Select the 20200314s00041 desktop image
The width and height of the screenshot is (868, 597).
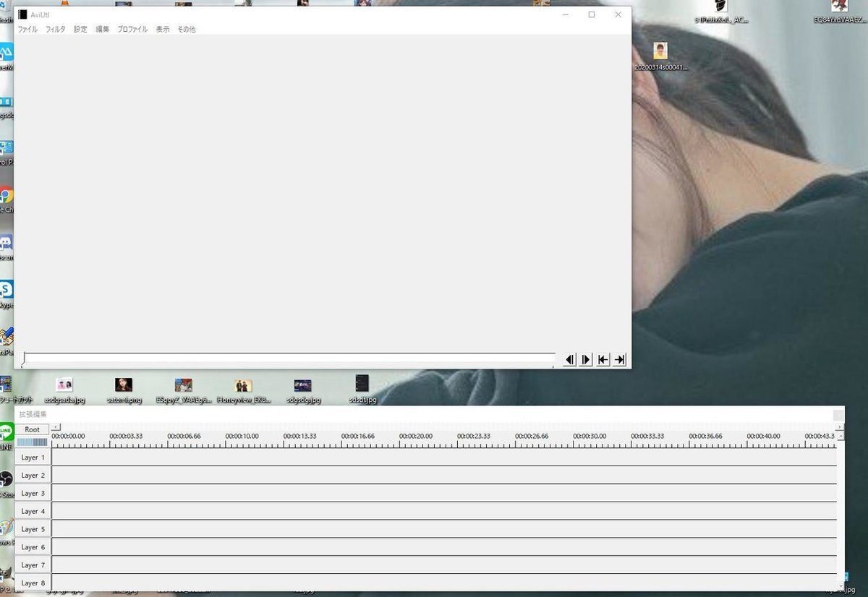click(660, 56)
